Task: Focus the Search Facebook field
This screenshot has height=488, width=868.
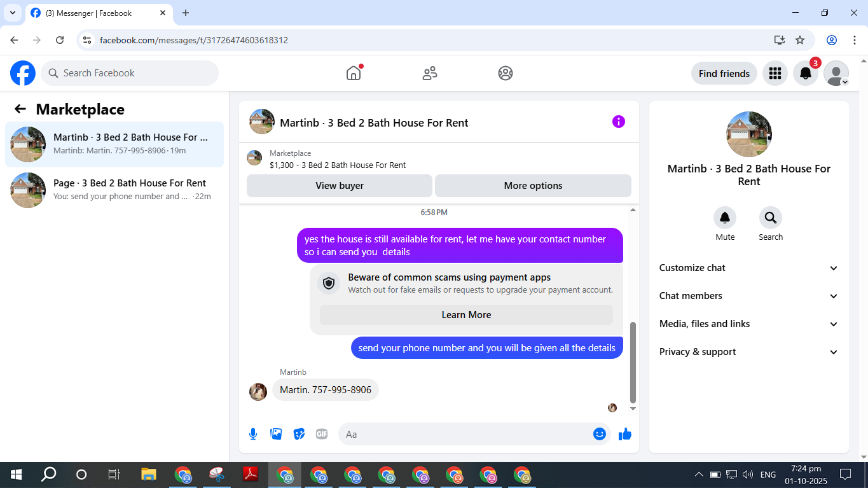Action: pos(130,73)
